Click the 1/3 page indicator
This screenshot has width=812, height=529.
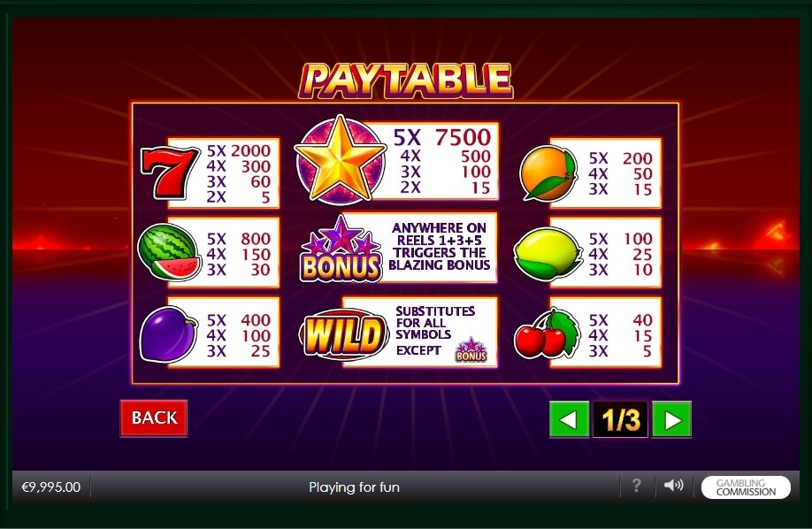click(x=620, y=419)
